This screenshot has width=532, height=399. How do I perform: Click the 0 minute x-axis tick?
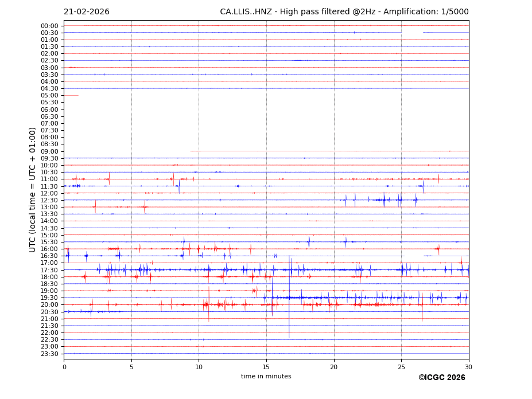[64, 366]
